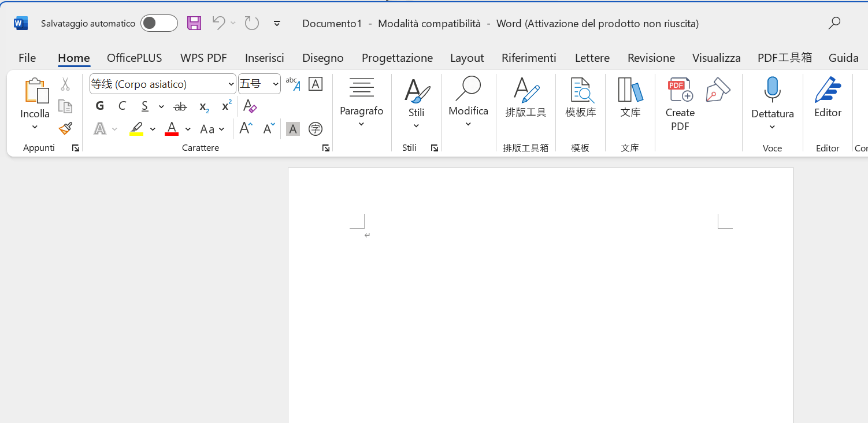Viewport: 868px width, 423px height.
Task: Toggle italic formatting with C
Action: (x=122, y=106)
